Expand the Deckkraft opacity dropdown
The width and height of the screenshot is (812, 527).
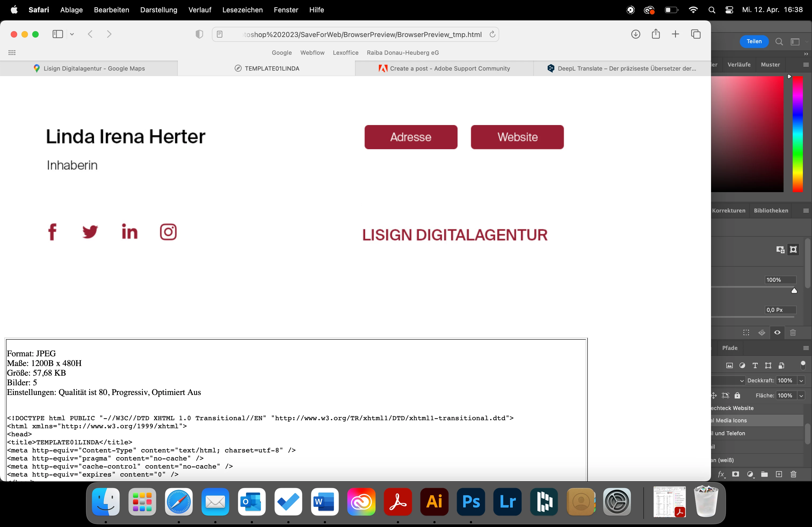pos(801,380)
